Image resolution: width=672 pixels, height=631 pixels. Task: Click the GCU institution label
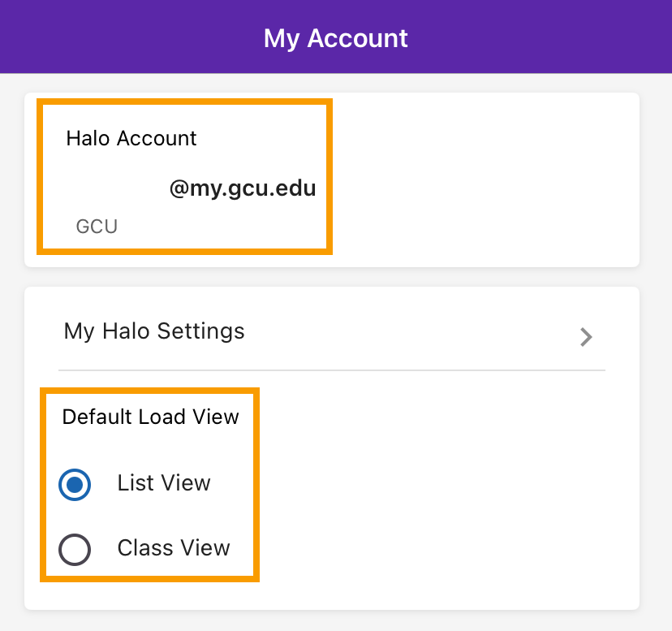click(x=97, y=227)
